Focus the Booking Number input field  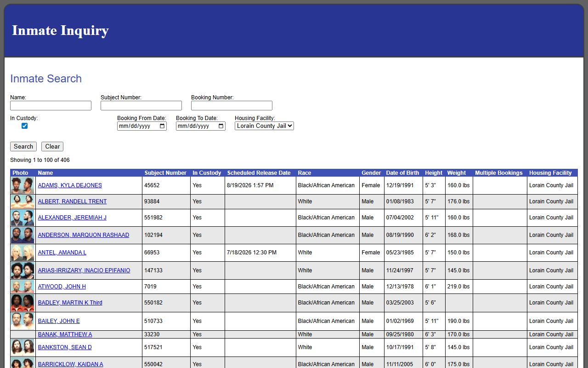point(232,106)
